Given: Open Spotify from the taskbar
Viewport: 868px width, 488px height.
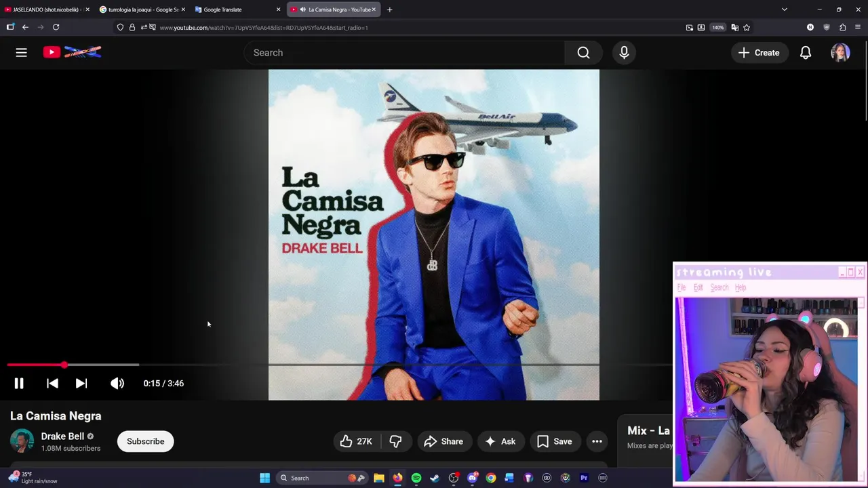Looking at the screenshot, I should click(416, 478).
